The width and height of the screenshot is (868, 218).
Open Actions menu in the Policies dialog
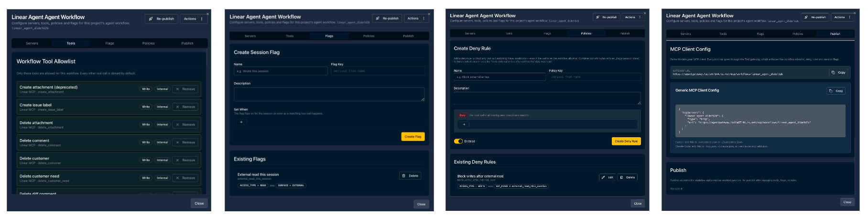633,17
